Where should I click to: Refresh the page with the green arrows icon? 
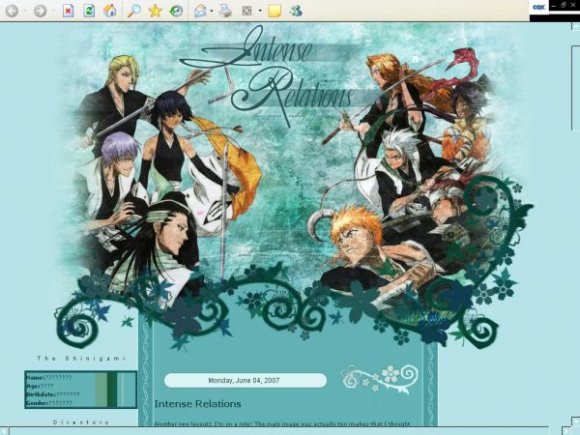[x=89, y=11]
